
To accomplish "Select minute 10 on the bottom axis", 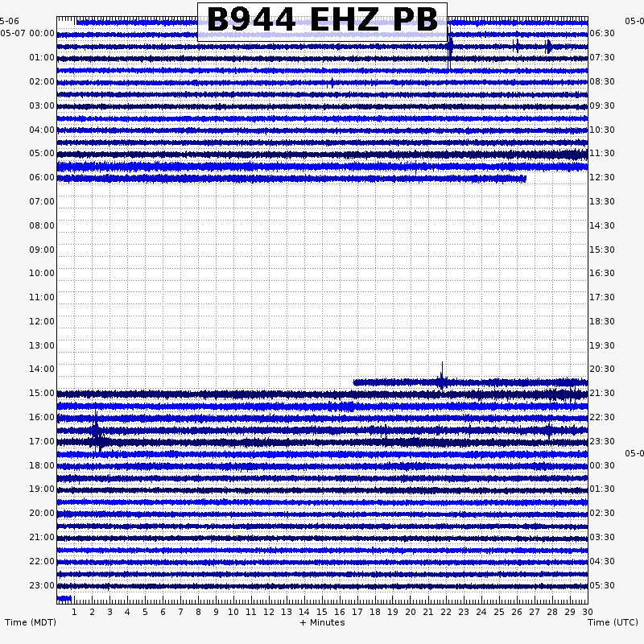I will (233, 612).
